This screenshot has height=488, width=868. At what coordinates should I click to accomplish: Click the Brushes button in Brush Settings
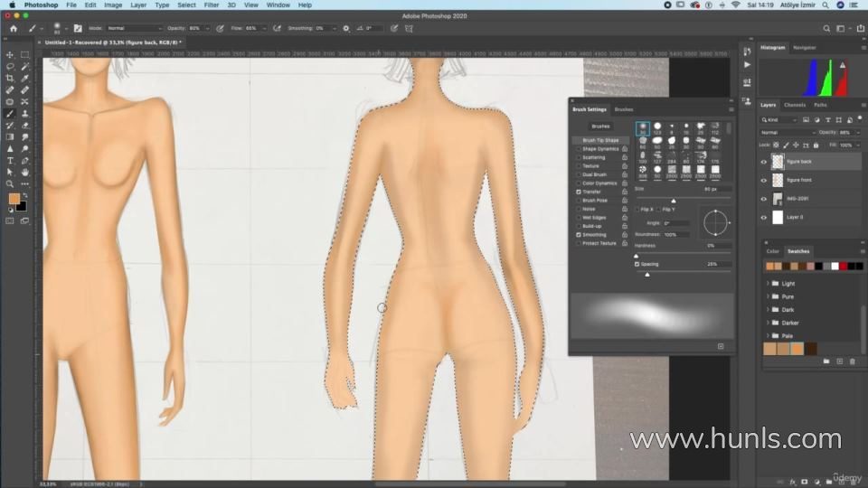[x=600, y=127]
